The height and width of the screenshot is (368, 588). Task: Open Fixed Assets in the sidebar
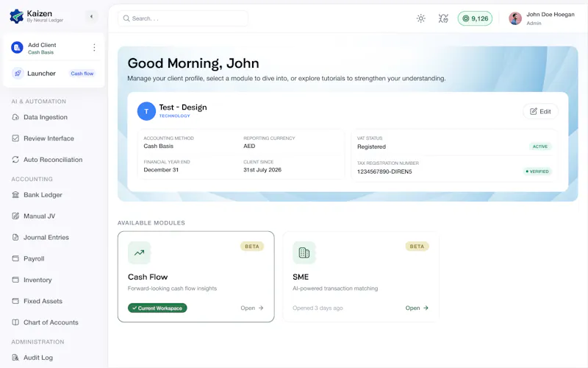(x=43, y=301)
